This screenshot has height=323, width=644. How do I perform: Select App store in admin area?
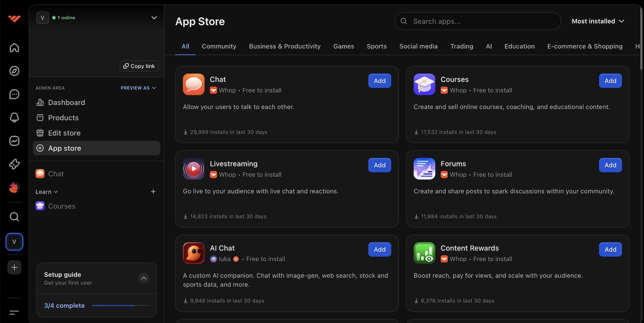pos(97,148)
